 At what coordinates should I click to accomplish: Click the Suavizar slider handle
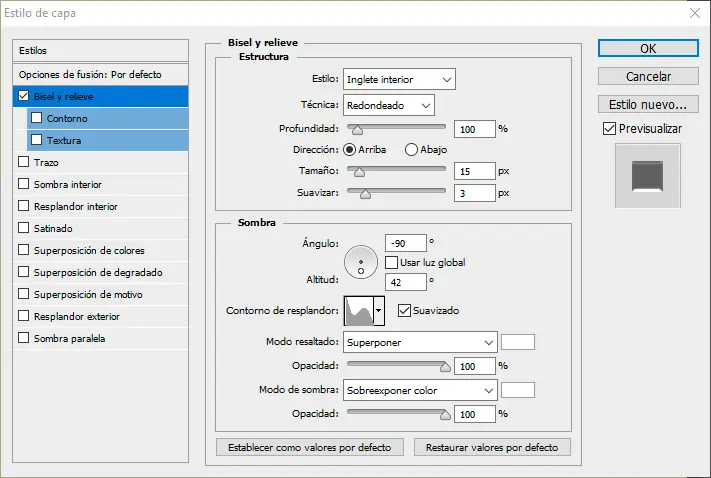365,194
